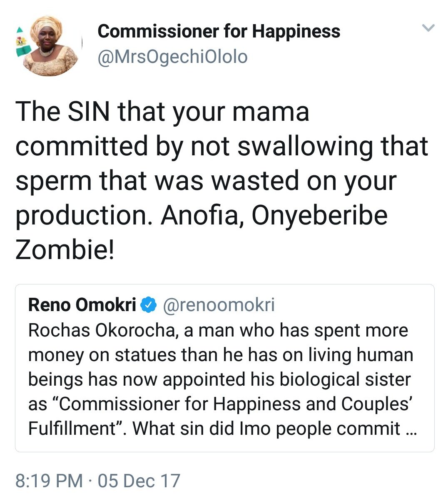
Task: Click the 05 Dec 17 date
Action: pyautogui.click(x=139, y=481)
